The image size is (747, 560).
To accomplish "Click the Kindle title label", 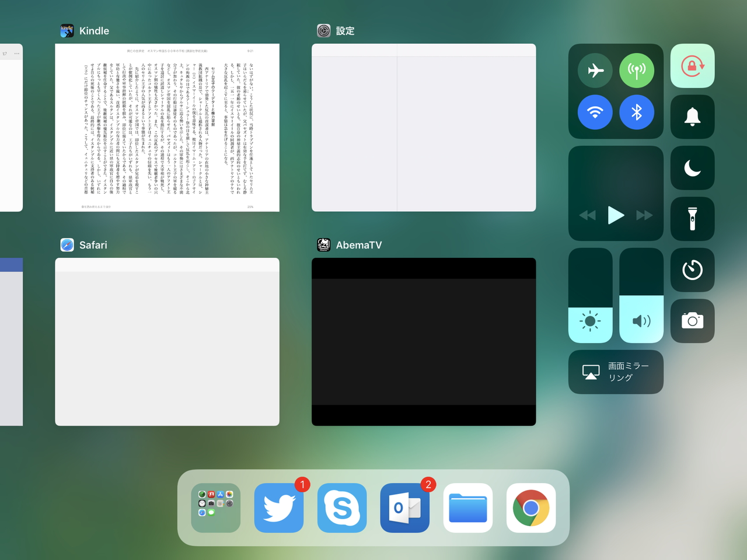I will pyautogui.click(x=94, y=31).
